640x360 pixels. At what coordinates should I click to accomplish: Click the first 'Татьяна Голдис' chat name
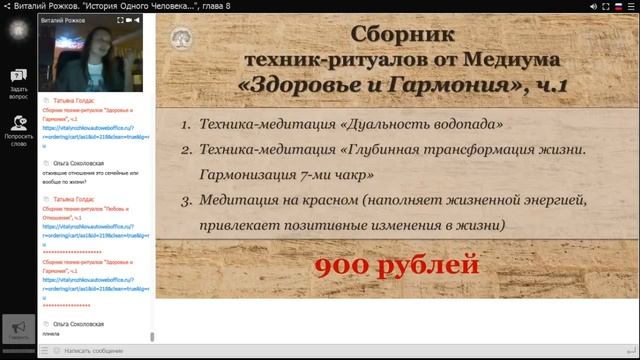[73, 100]
